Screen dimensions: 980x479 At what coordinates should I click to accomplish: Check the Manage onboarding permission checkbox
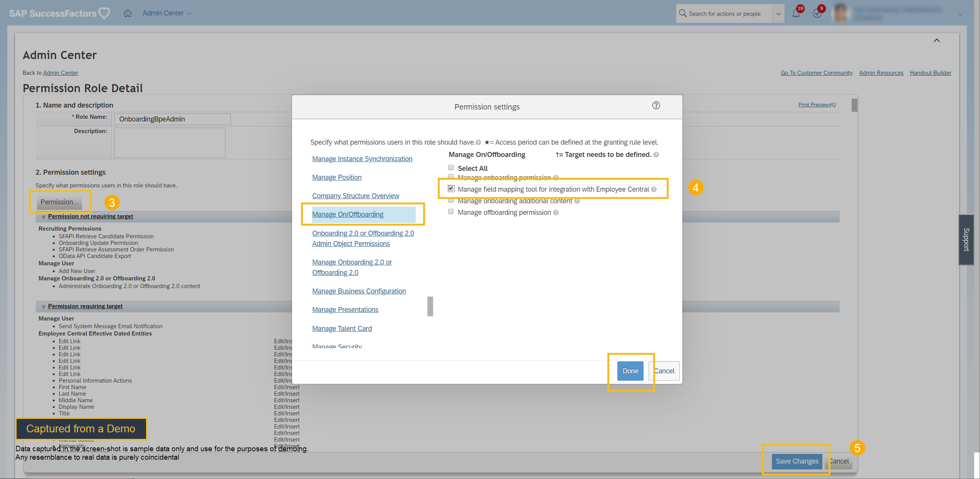(x=451, y=177)
